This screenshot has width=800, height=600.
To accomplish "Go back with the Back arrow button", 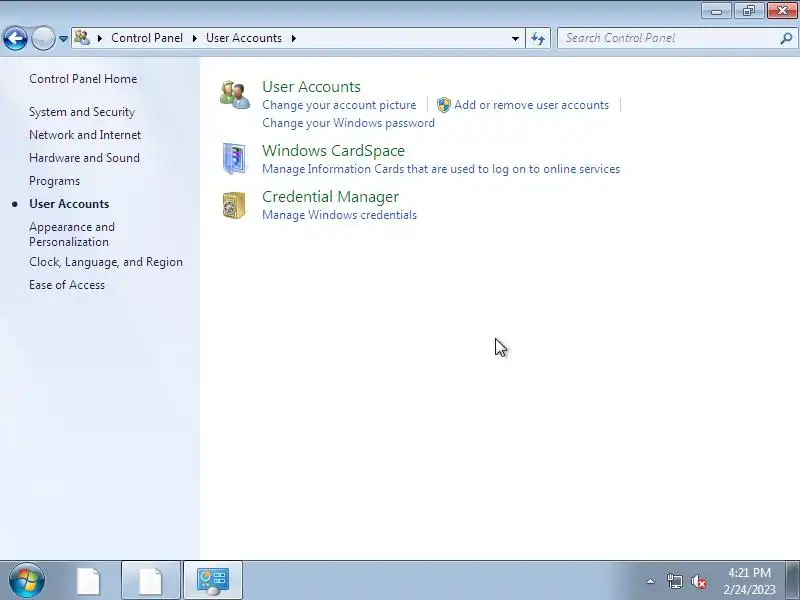I will pos(15,38).
